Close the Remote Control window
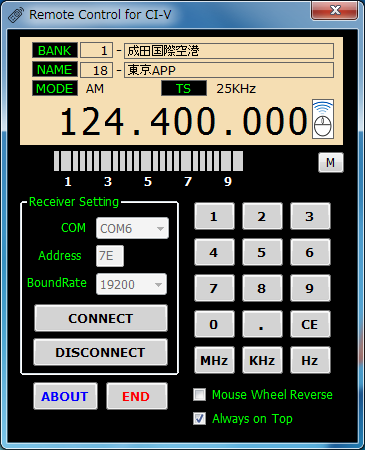365x450 pixels. click(x=334, y=10)
